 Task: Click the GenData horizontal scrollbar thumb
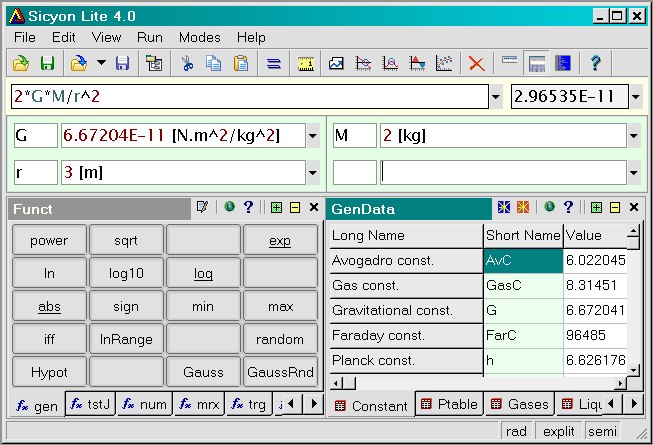click(350, 383)
